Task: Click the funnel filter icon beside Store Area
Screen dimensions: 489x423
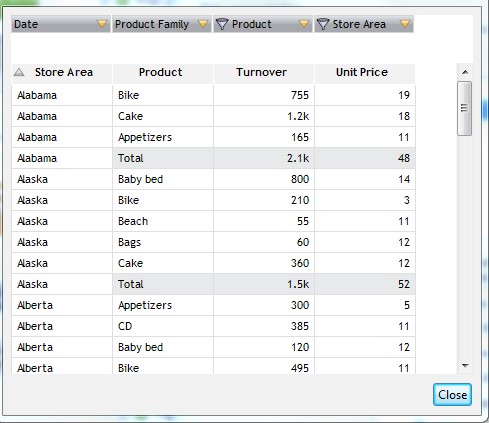Action: 323,24
